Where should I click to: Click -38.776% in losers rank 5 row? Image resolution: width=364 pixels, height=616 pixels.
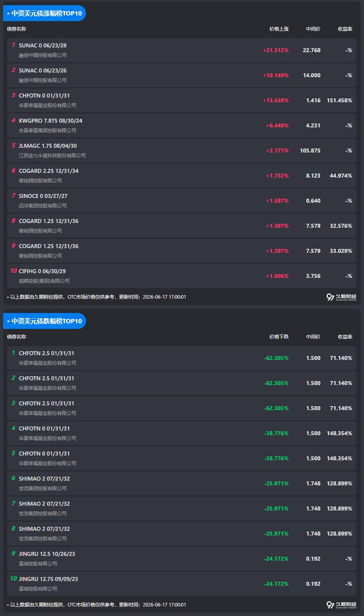pos(276,458)
